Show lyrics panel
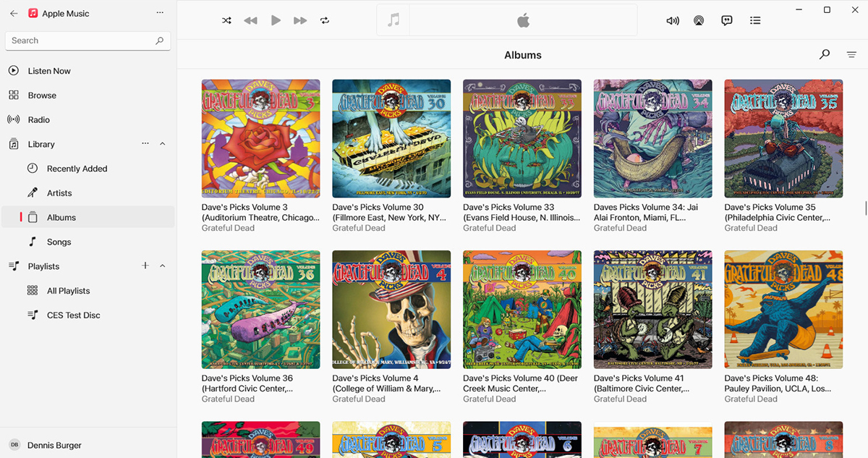Image resolution: width=868 pixels, height=458 pixels. [727, 20]
